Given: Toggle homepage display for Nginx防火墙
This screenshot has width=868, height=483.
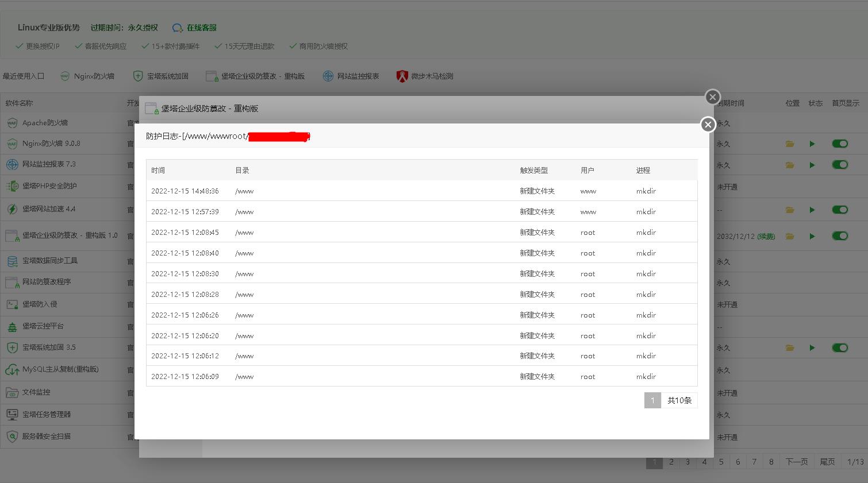Looking at the screenshot, I should [840, 144].
